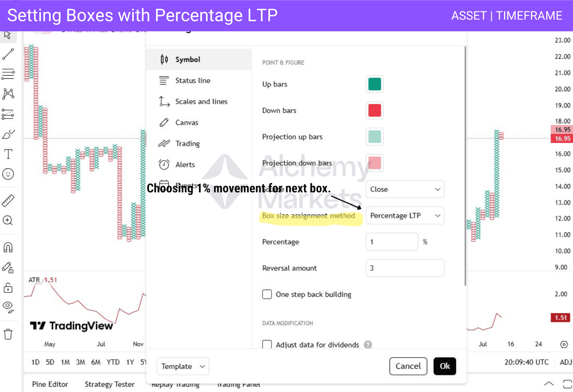
Task: Toggle hide all drawings eye icon
Action: click(8, 306)
